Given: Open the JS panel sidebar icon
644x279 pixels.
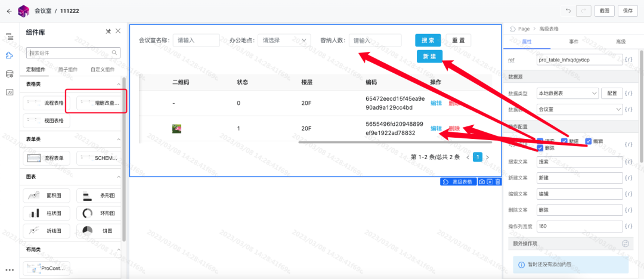Looking at the screenshot, I should (x=9, y=92).
